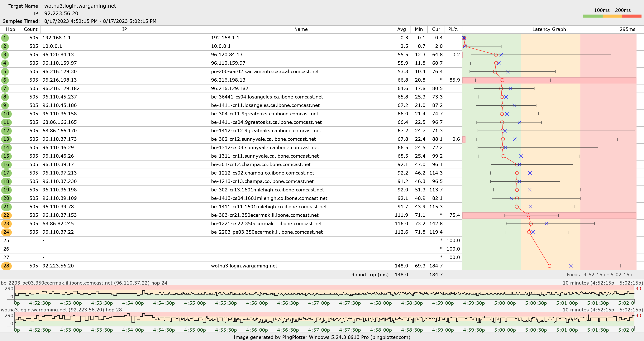Click 295ms max latency scale label
644x341 pixels.
[627, 29]
